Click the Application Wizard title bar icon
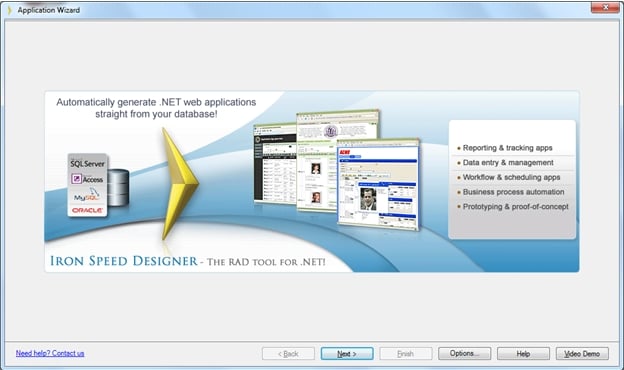Image resolution: width=624 pixels, height=370 pixels. pos(10,10)
